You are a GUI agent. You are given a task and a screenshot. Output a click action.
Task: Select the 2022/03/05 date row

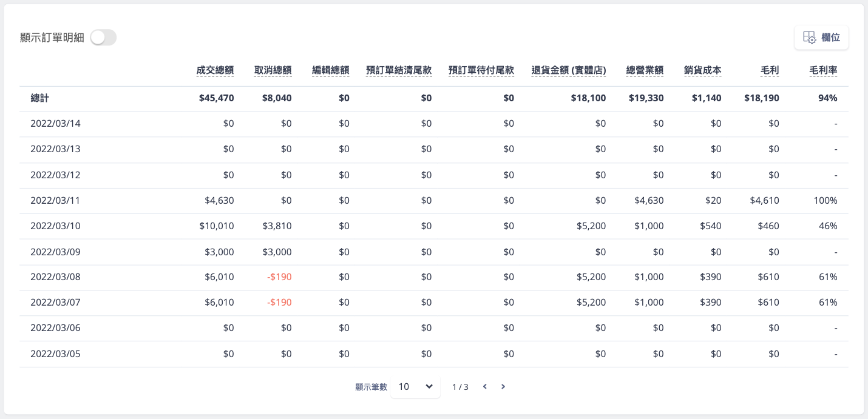[434, 354]
